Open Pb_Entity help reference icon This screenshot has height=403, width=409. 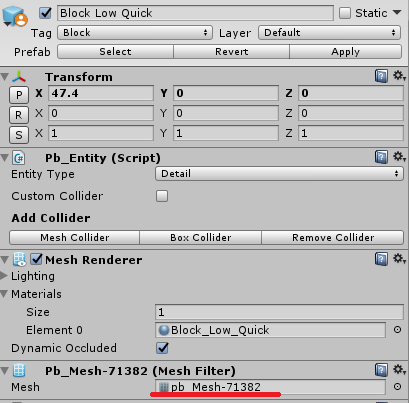[381, 157]
